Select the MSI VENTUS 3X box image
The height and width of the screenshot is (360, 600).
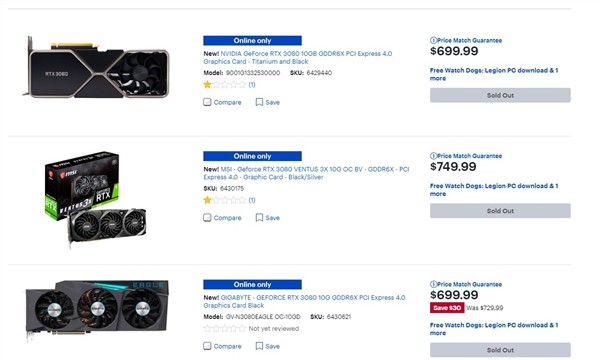95,199
